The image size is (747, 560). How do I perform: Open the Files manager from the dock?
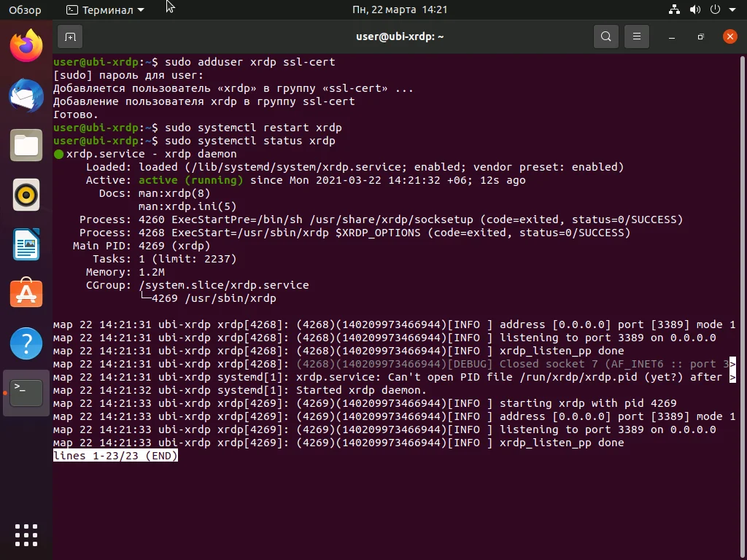[x=26, y=144]
